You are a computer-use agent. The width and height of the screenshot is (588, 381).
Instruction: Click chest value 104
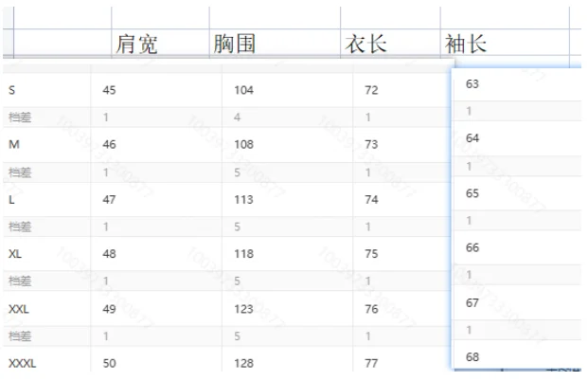(x=243, y=90)
